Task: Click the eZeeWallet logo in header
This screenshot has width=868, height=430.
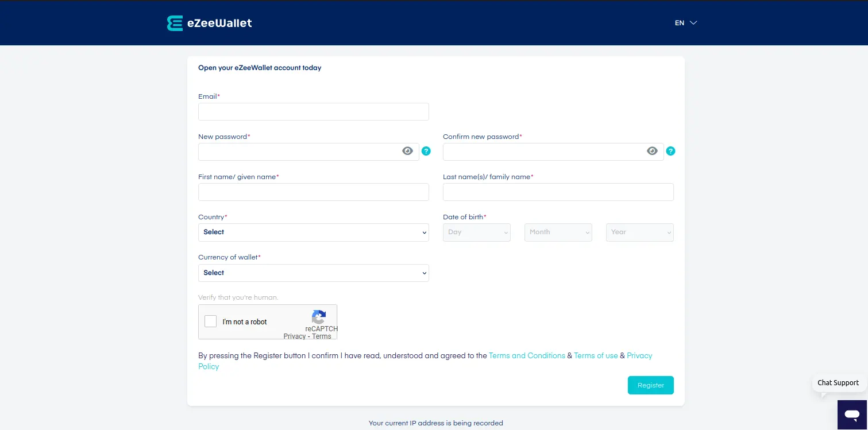Action: tap(209, 23)
